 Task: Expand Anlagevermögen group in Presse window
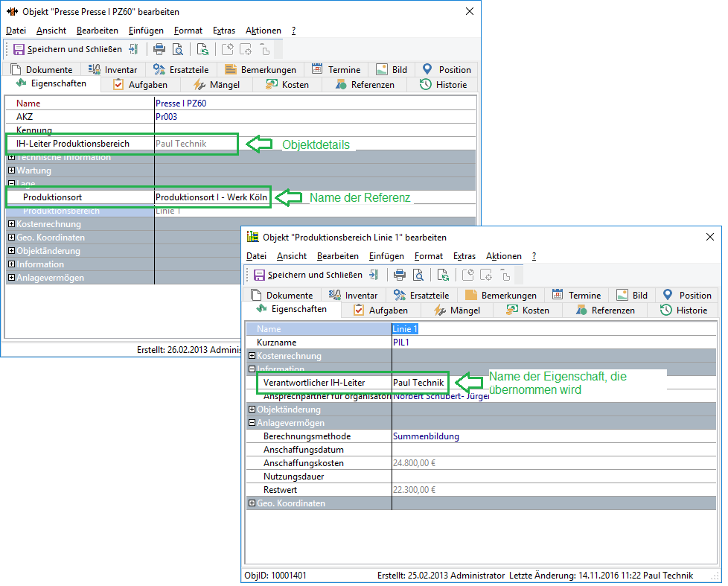12,278
